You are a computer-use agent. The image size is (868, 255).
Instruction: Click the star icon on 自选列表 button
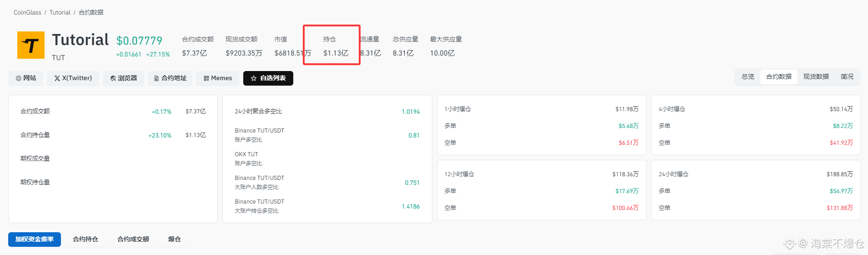click(x=254, y=78)
